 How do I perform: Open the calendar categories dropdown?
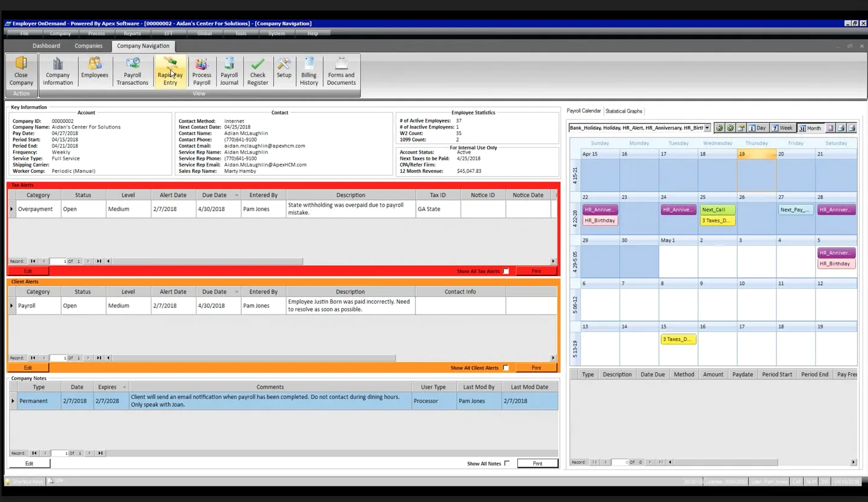pos(707,127)
